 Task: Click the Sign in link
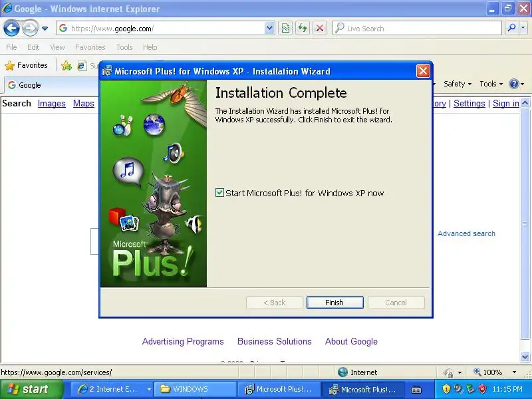(x=506, y=104)
